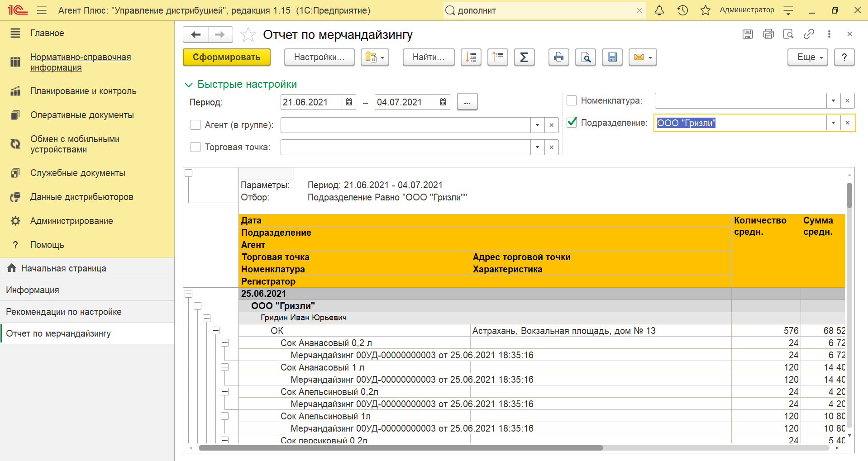
Task: Open Подразделение dropdown arrow
Action: 833,123
